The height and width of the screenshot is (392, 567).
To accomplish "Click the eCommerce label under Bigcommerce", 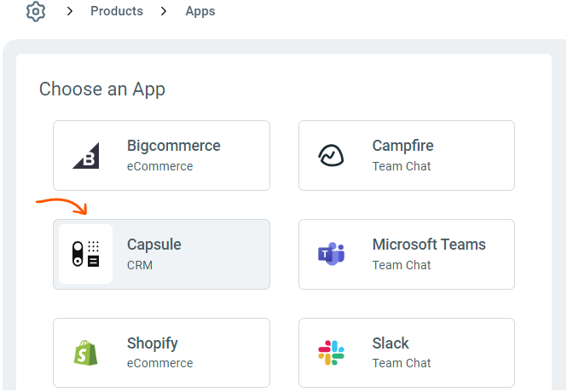I will point(159,166).
